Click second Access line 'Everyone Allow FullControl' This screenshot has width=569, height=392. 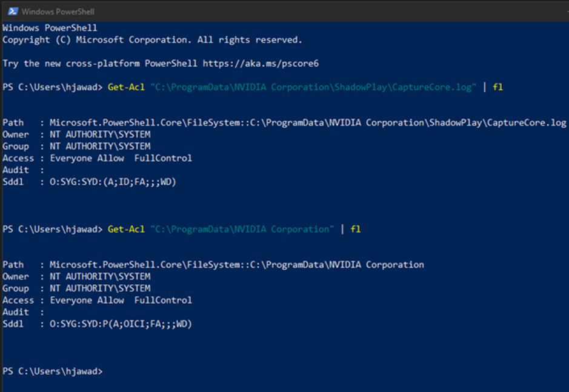tap(121, 301)
